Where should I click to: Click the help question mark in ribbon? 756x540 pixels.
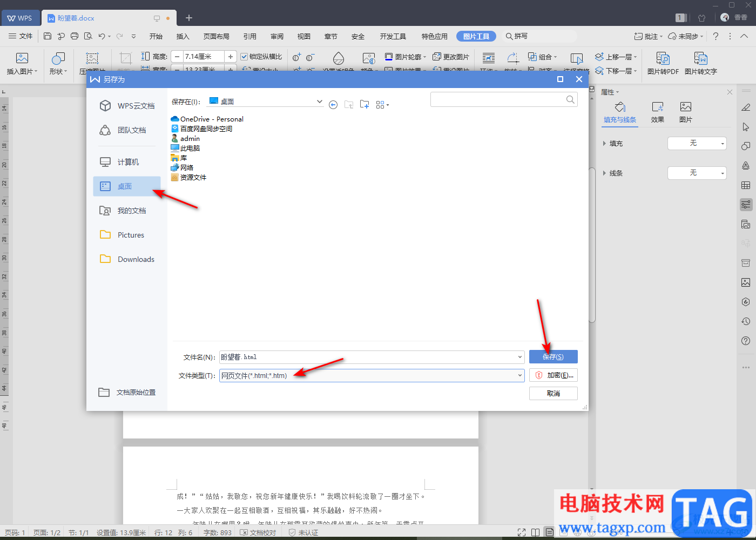[x=715, y=36]
